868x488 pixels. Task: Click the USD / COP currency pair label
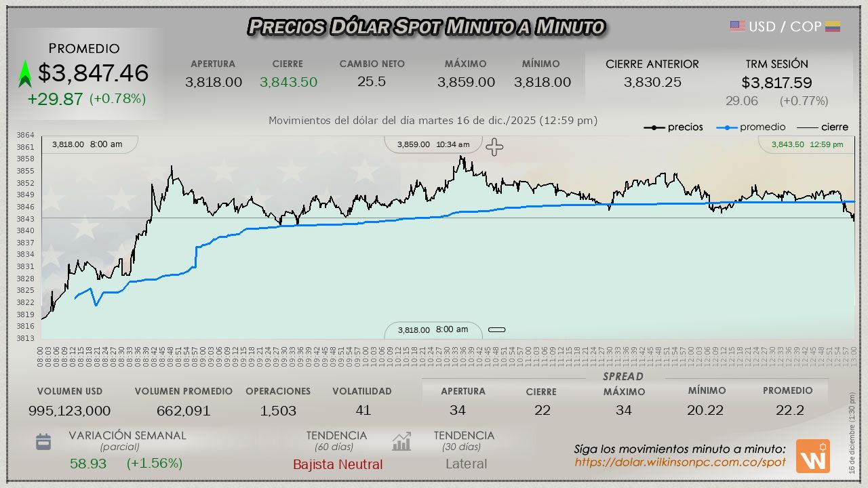pyautogui.click(x=785, y=26)
